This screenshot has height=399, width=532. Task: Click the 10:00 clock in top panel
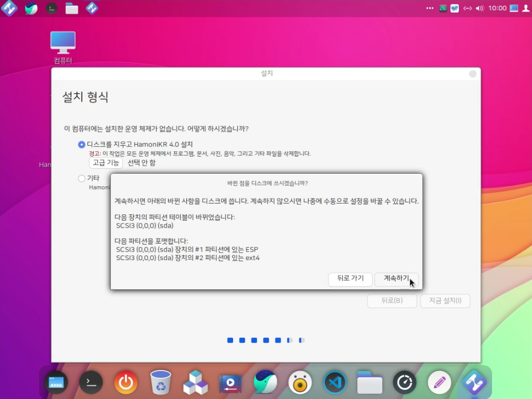point(498,9)
